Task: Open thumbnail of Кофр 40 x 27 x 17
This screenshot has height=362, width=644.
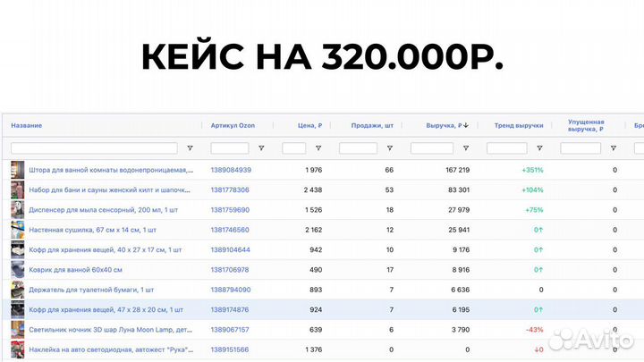Action: pos(17,250)
